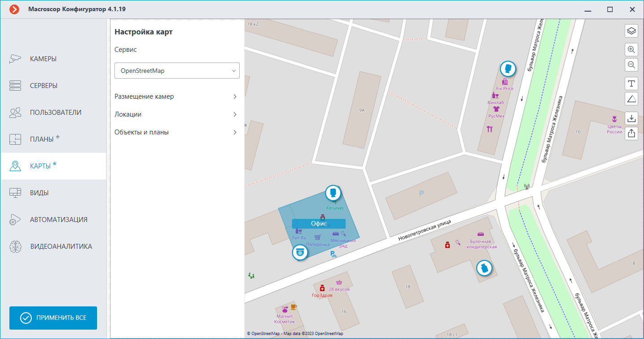644x339 pixels.
Task: Click the Пользователи users icon
Action: 15,113
